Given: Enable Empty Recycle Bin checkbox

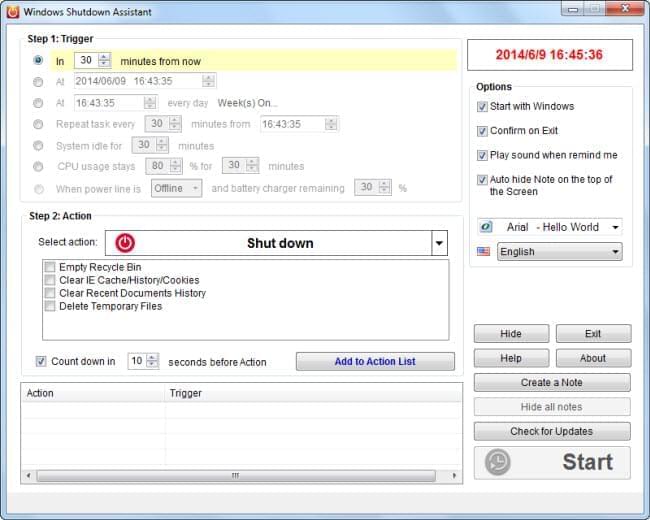Looking at the screenshot, I should coord(50,267).
